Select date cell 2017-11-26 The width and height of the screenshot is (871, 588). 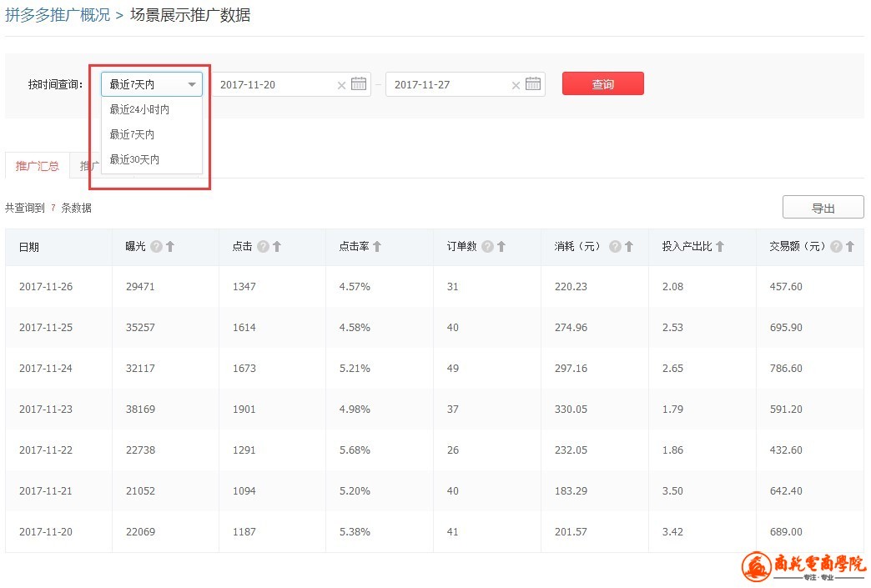[46, 287]
